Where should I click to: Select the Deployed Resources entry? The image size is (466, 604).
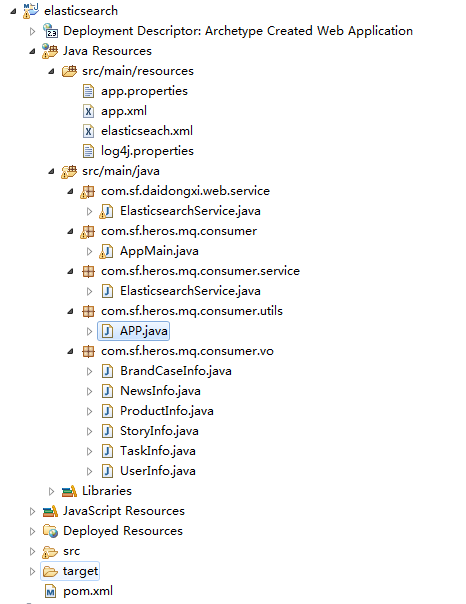(123, 531)
